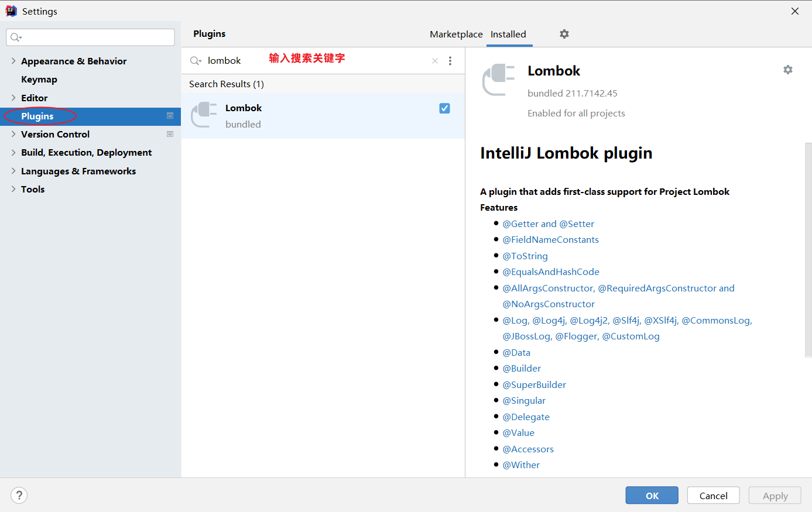Click the settings search magnifier icon
Image resolution: width=812 pixels, height=512 pixels.
15,37
